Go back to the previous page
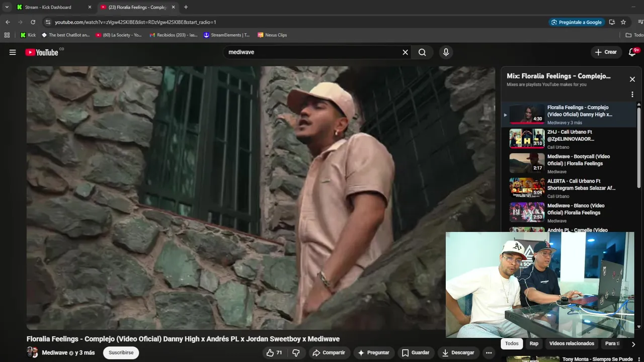644x362 pixels. (8, 22)
